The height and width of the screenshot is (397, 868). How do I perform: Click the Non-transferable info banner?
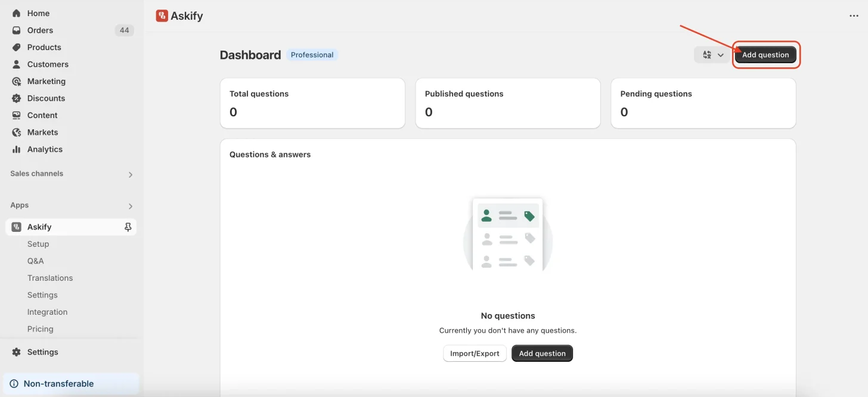(x=71, y=384)
